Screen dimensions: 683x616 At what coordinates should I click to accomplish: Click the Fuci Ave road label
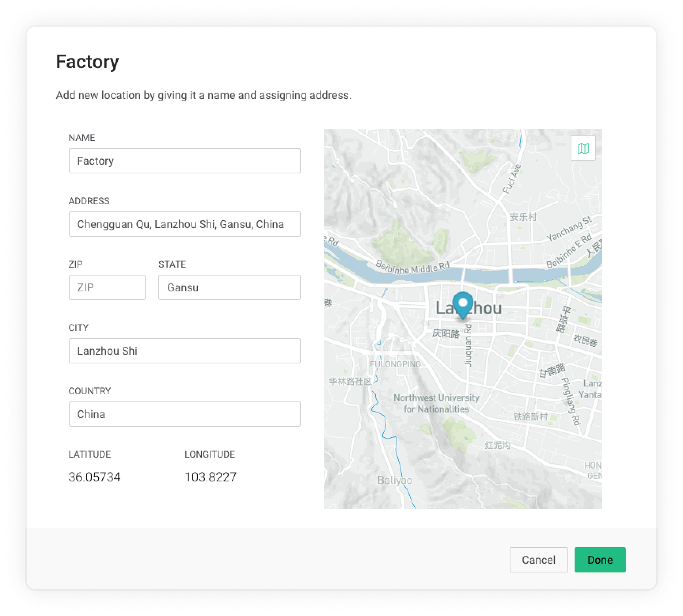coord(512,179)
